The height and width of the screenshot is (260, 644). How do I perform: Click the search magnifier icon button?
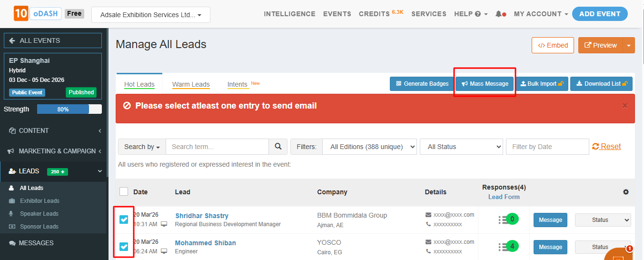point(278,147)
